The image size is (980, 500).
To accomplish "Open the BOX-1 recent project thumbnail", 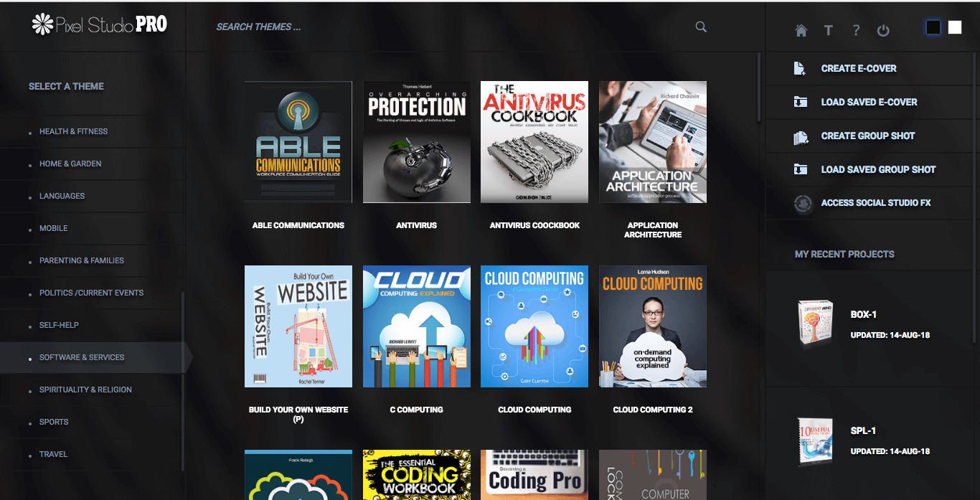I will click(815, 324).
